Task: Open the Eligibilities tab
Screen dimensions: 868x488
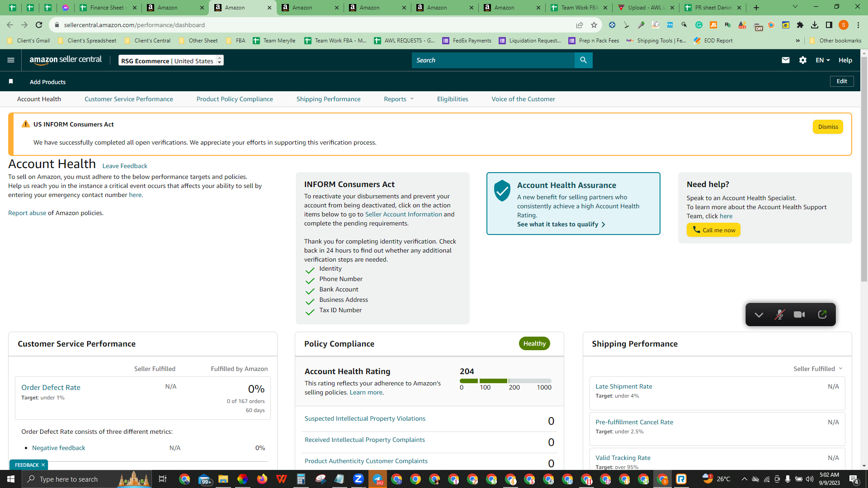Action: (x=453, y=99)
